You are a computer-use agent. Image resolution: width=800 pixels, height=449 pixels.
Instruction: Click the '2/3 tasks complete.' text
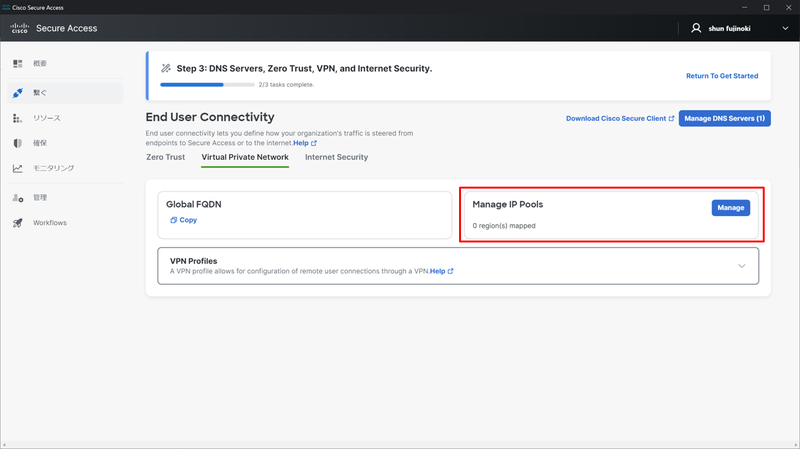286,85
